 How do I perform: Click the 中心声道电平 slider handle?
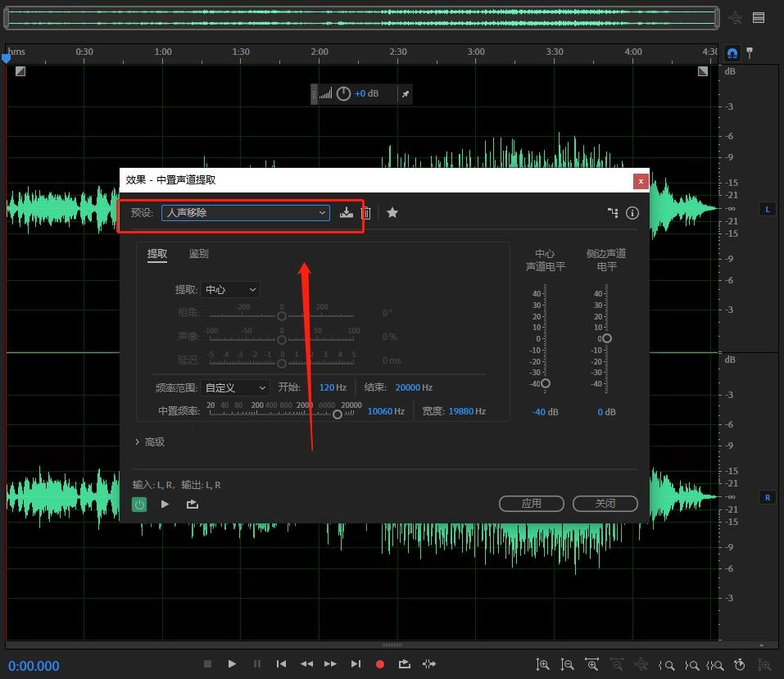point(546,383)
